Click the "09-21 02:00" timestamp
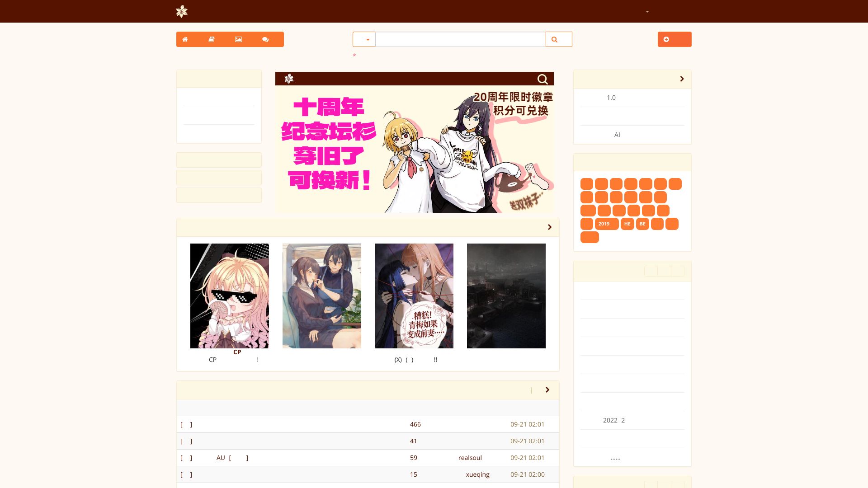868x488 pixels. [x=528, y=474]
